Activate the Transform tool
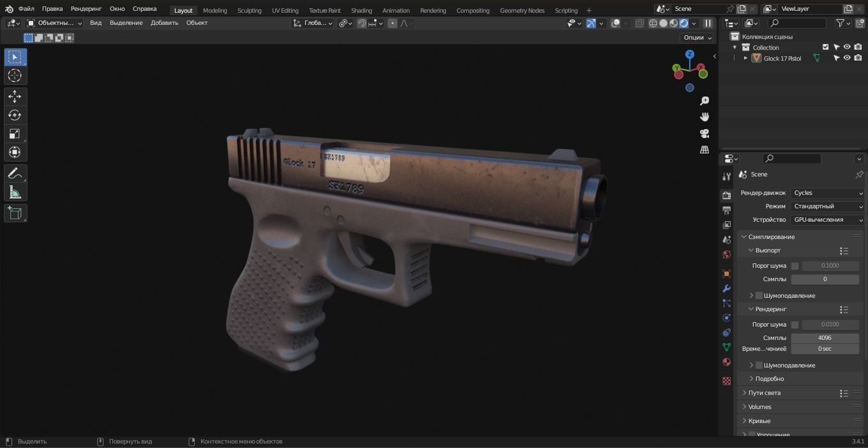The width and height of the screenshot is (868, 448). [x=15, y=152]
